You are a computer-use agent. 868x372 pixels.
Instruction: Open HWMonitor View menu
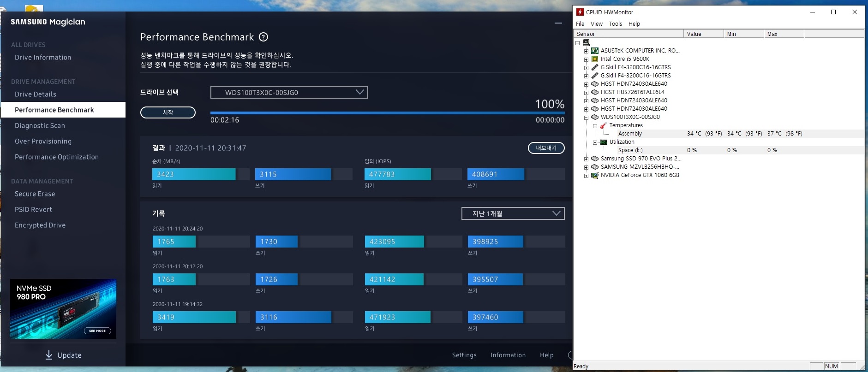(597, 24)
